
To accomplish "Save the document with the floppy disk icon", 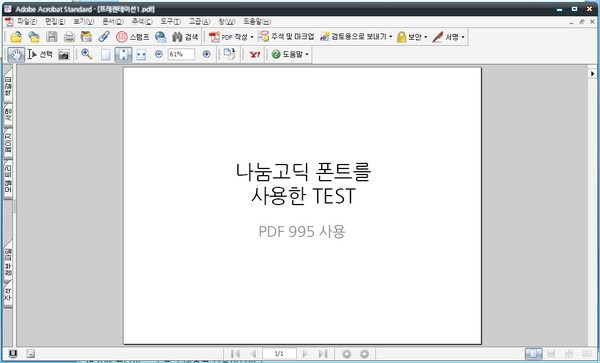I will click(x=51, y=37).
